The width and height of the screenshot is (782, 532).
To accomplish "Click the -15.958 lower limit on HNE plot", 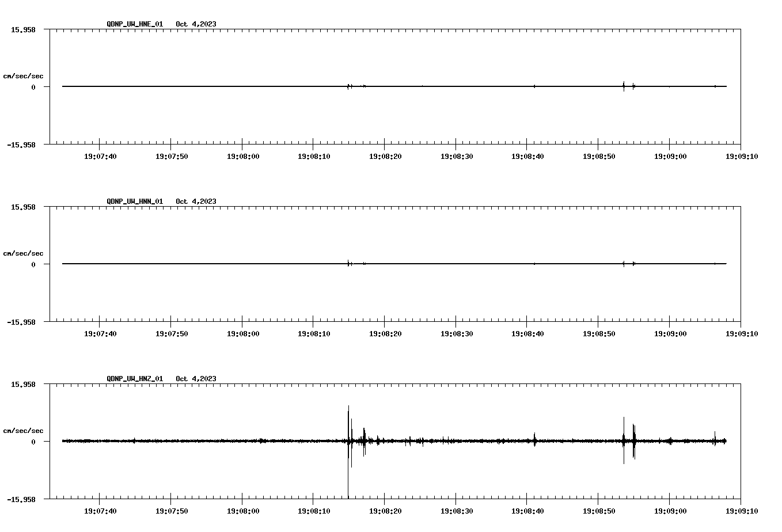I will click(x=21, y=145).
